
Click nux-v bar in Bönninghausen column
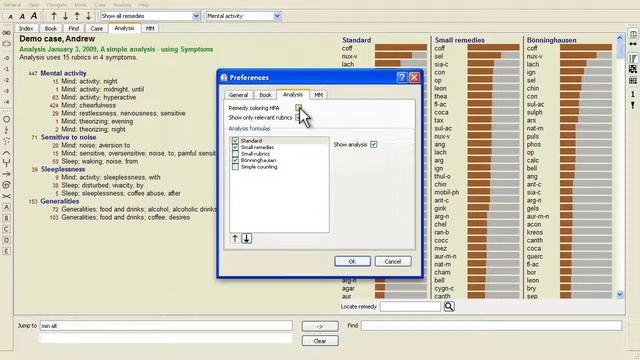pyautogui.click(x=586, y=56)
